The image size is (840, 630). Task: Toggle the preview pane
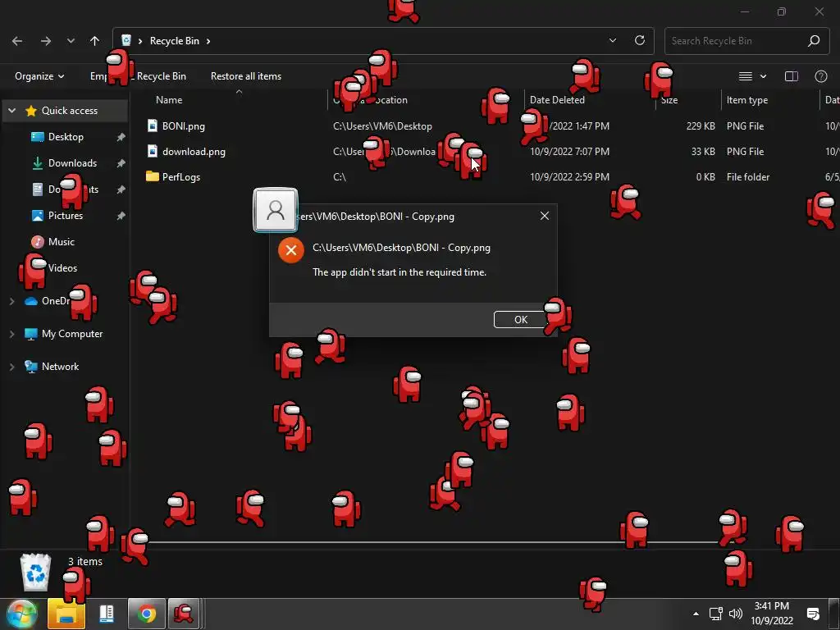(792, 76)
